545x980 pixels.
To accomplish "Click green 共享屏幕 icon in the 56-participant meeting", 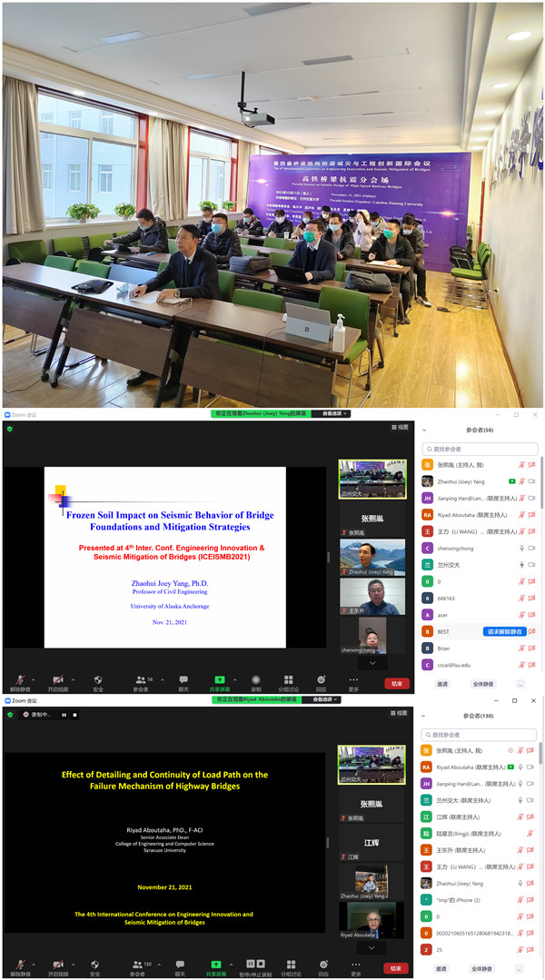I will coord(219,679).
